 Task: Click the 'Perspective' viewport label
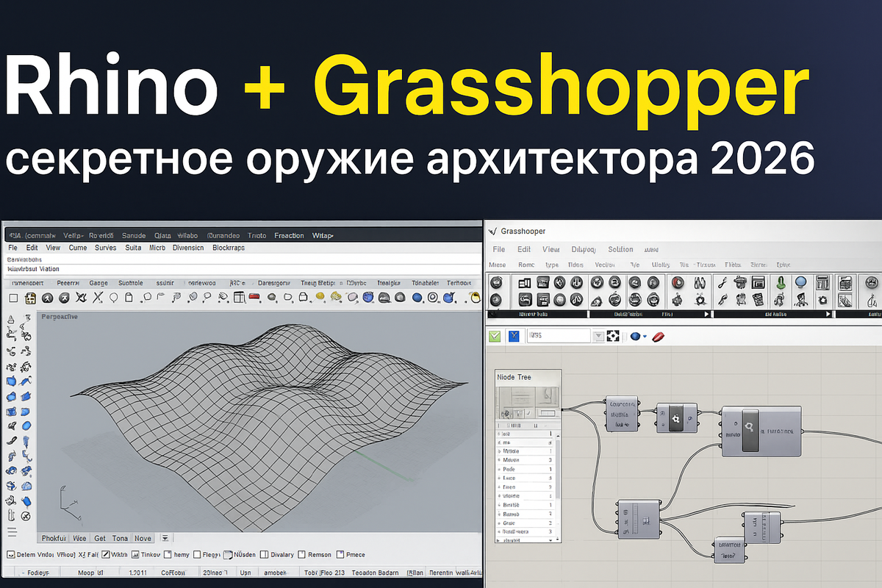(x=60, y=317)
